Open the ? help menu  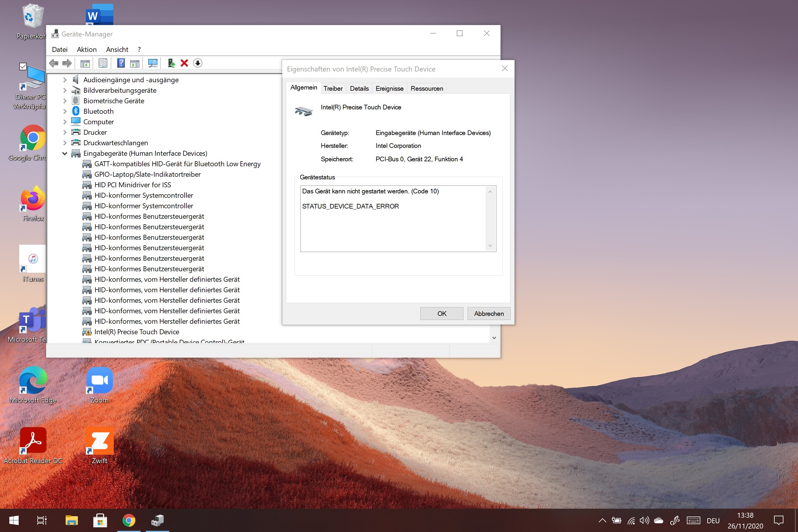139,50
